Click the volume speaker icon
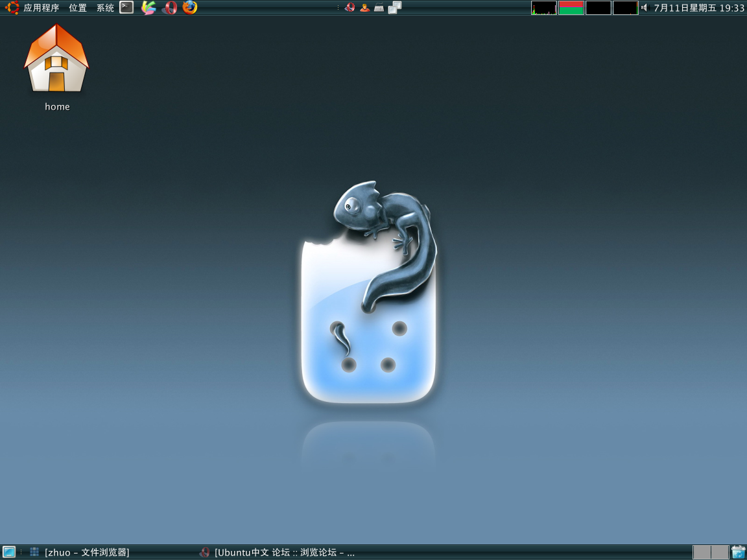Image resolution: width=747 pixels, height=560 pixels. click(645, 8)
